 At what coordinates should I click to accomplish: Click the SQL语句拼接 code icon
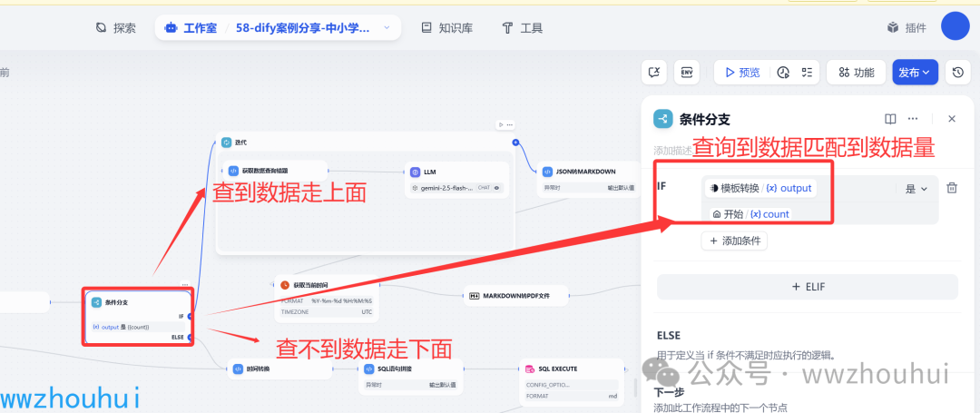[369, 369]
